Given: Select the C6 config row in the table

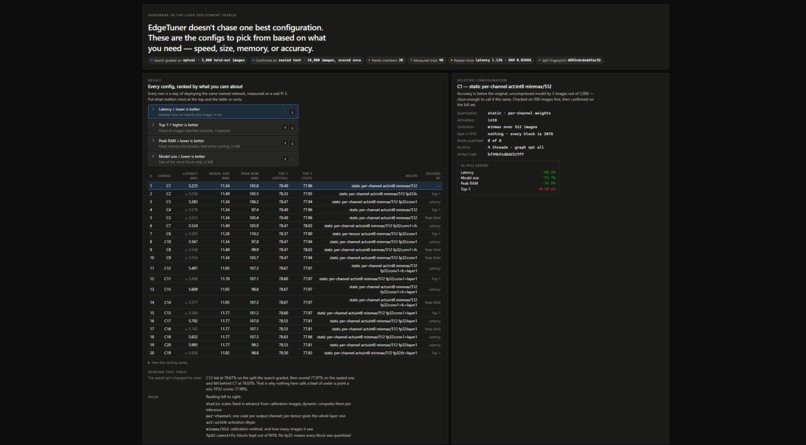Looking at the screenshot, I should [x=295, y=234].
